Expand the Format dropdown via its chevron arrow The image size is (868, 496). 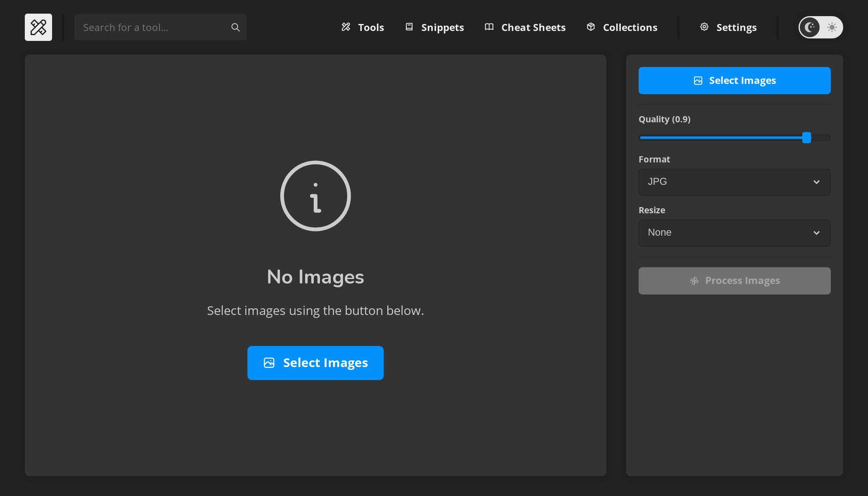tap(816, 182)
